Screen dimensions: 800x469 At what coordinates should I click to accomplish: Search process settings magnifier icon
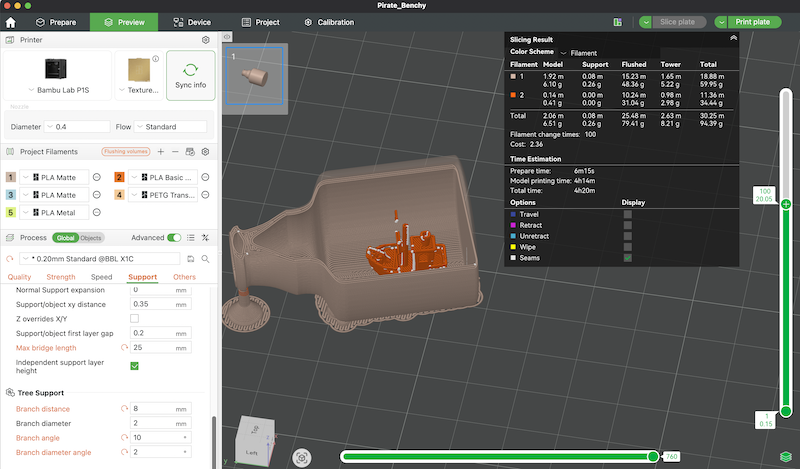pyautogui.click(x=205, y=259)
